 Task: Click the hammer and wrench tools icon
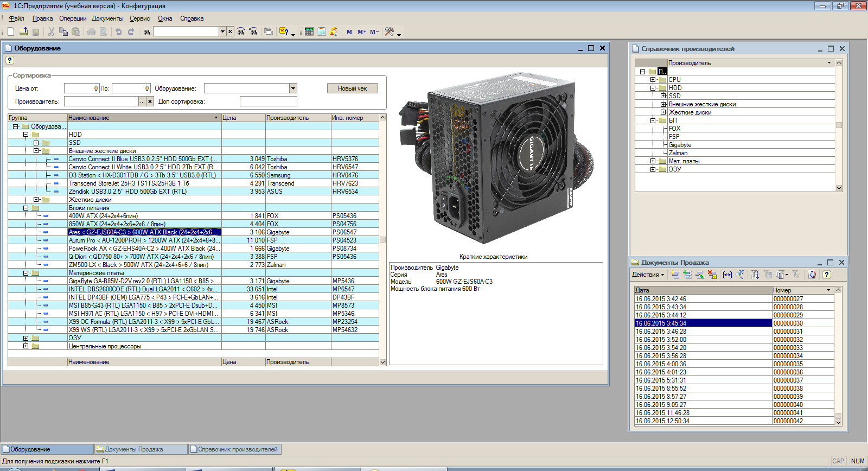(390, 31)
